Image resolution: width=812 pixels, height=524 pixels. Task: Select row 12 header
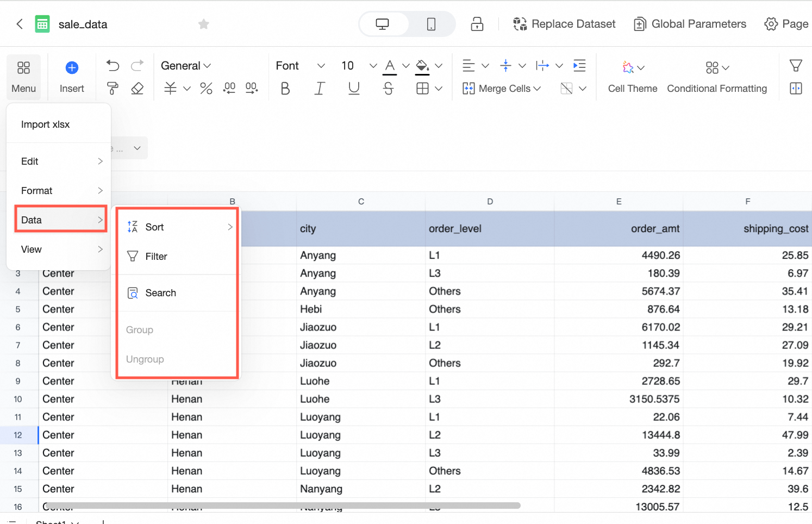click(x=18, y=435)
